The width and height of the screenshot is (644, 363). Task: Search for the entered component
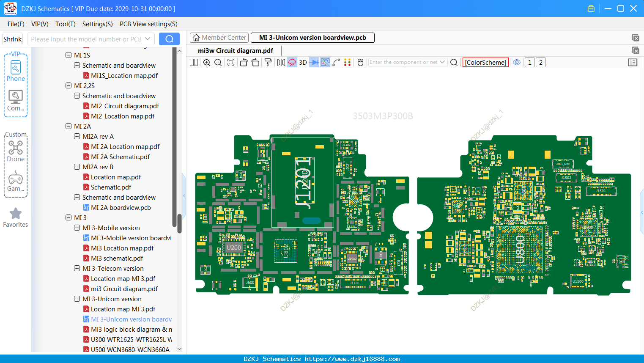pyautogui.click(x=454, y=62)
